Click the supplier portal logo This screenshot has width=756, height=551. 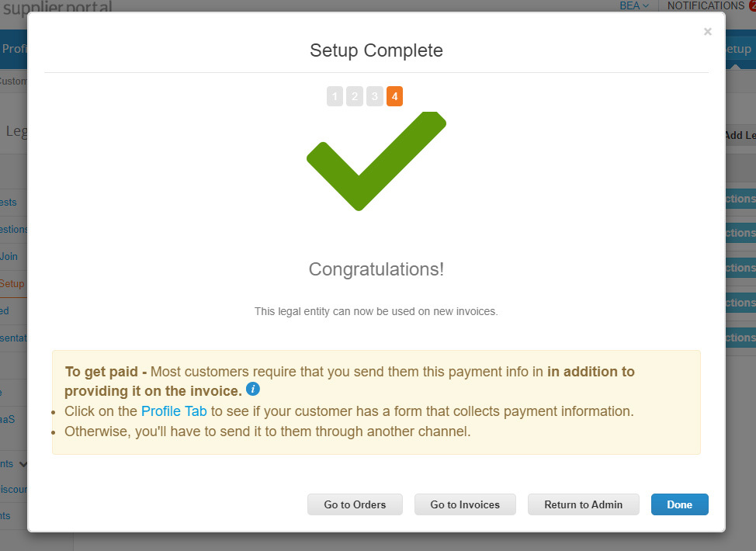coord(57,7)
